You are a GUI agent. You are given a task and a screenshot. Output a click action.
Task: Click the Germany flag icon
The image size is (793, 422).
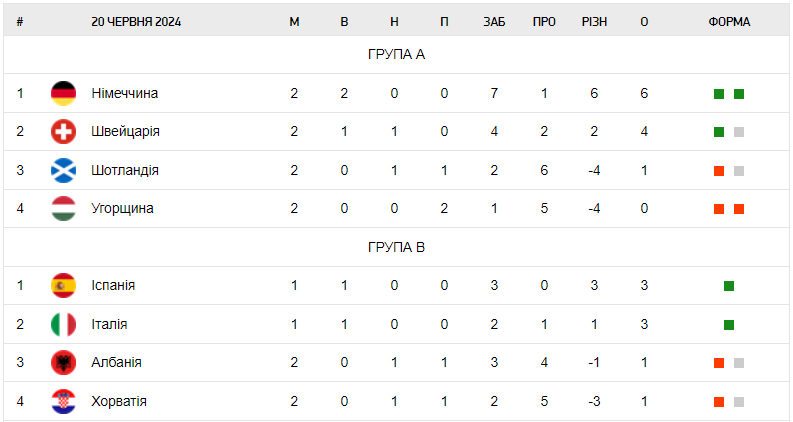[x=63, y=93]
